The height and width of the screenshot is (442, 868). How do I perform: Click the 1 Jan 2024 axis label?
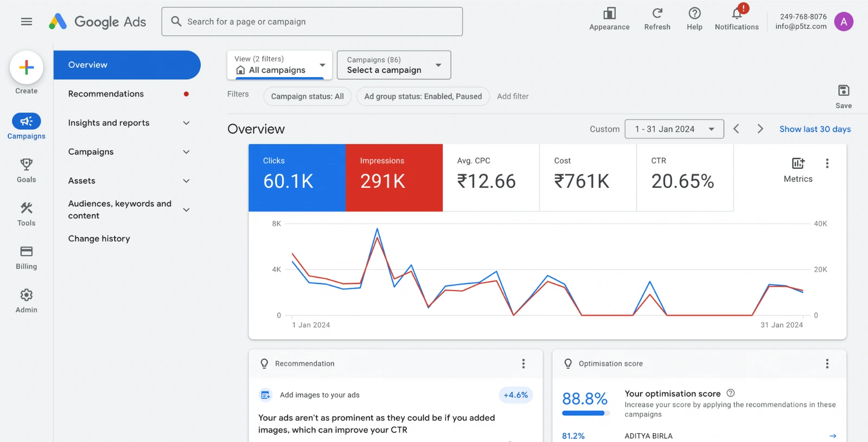(x=311, y=325)
